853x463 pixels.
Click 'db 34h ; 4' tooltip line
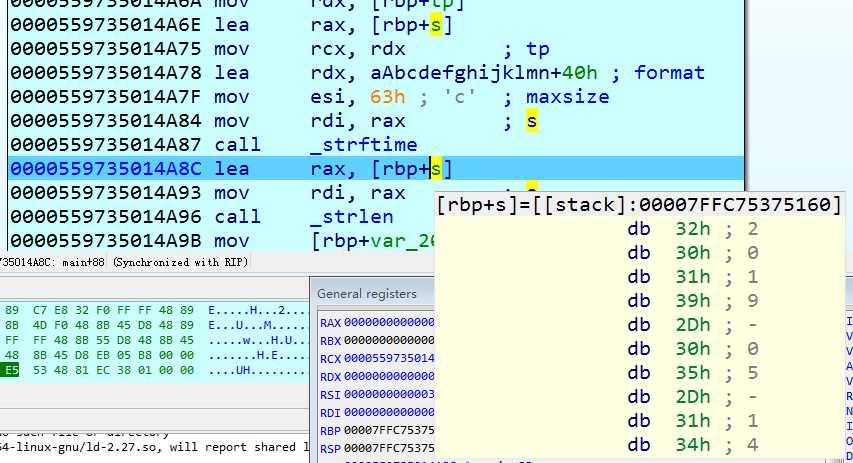pos(693,445)
